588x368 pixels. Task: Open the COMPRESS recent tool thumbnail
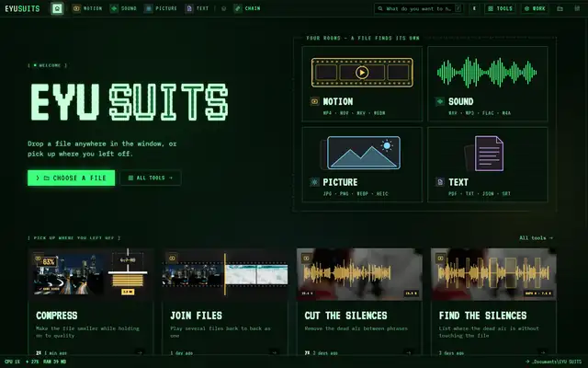point(91,274)
